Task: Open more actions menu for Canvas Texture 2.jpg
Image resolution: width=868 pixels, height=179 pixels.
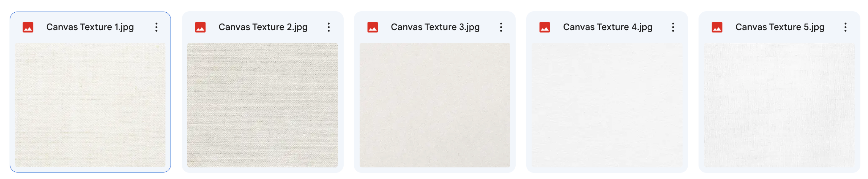Action: click(329, 27)
